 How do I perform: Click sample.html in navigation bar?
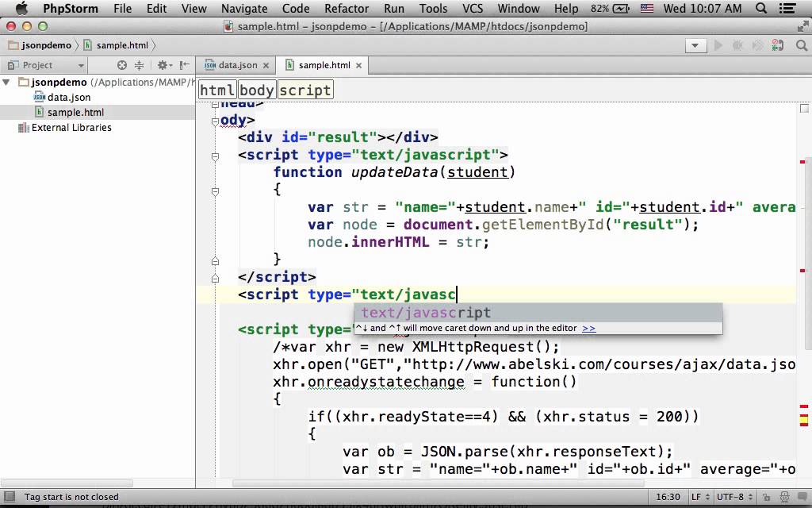tap(116, 45)
